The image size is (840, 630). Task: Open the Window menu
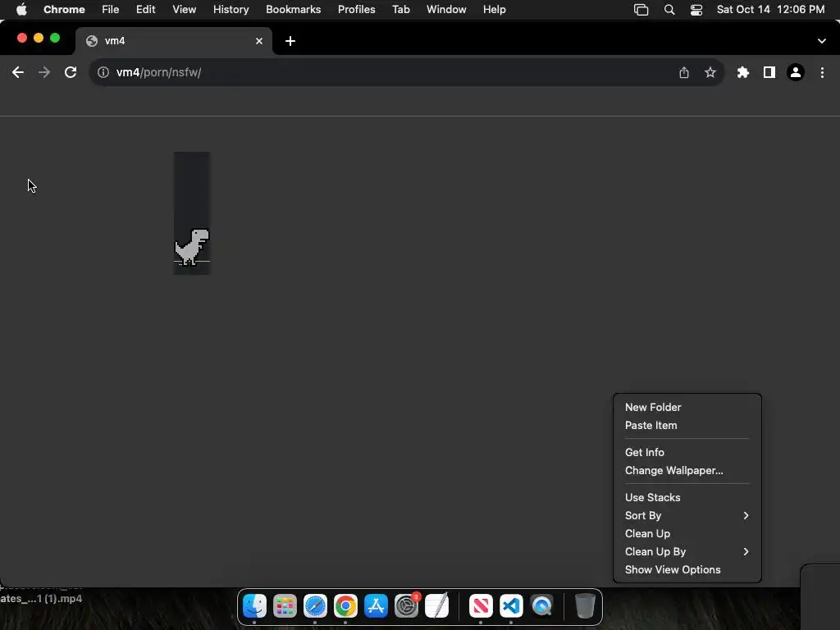446,10
